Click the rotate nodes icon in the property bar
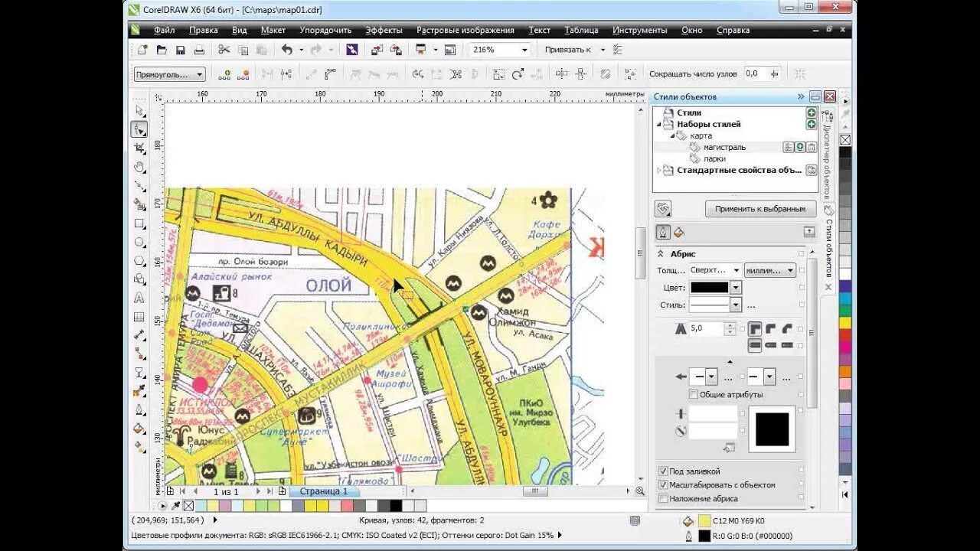 coord(518,74)
